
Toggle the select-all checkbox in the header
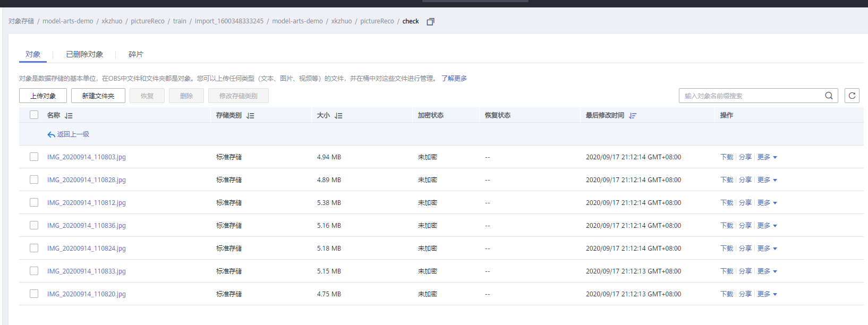34,115
